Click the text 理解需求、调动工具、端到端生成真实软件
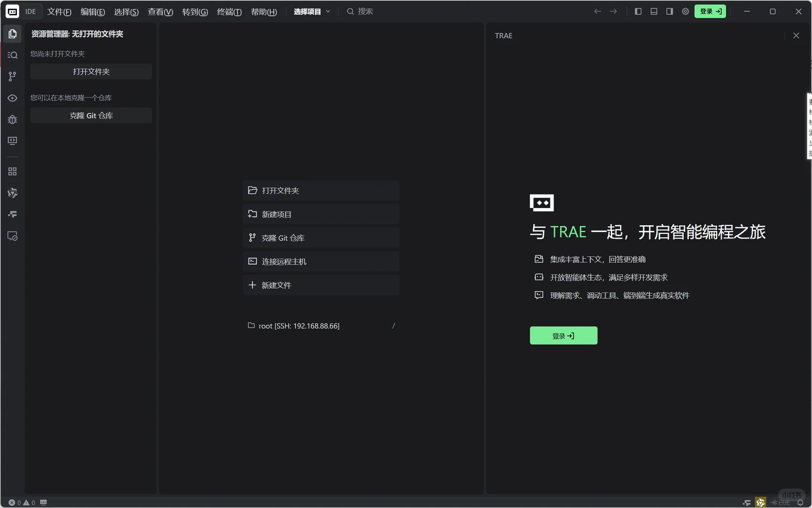This screenshot has height=508, width=812. click(620, 295)
